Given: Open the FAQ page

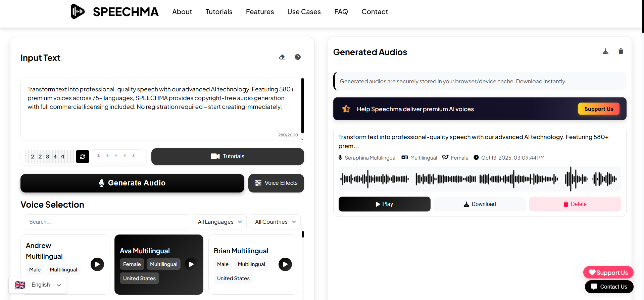Looking at the screenshot, I should [x=341, y=12].
